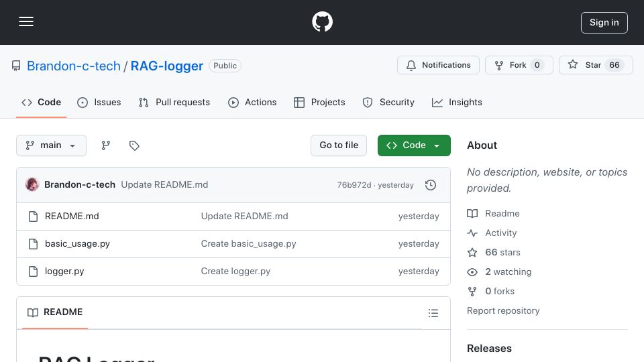Screen dimensions: 644x362
Task: View tags via the tag icon
Action: (134, 145)
